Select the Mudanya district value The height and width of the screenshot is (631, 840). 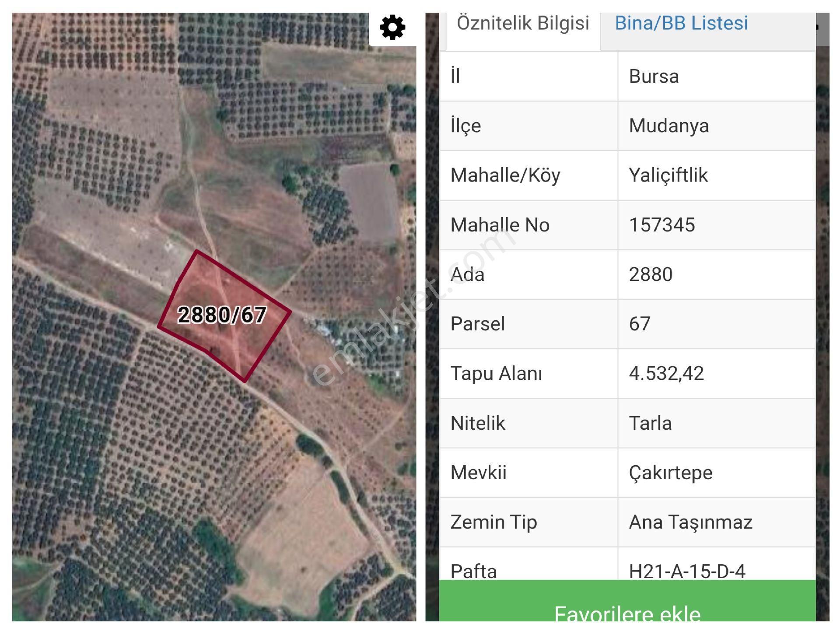click(x=668, y=126)
